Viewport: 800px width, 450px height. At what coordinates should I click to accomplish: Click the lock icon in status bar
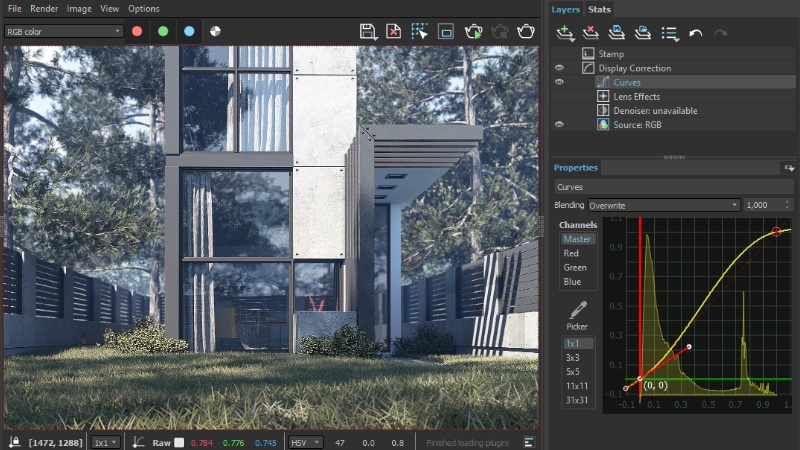[x=14, y=442]
